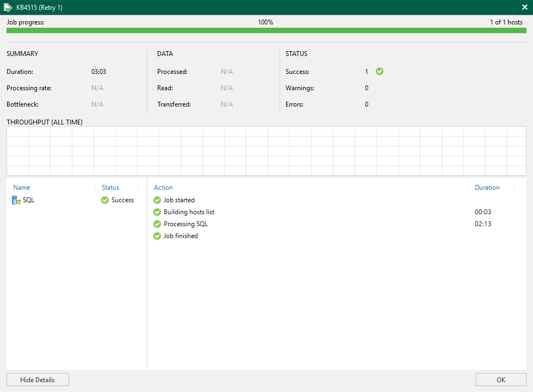Confirm the dialog with OK
The image size is (533, 392).
501,379
